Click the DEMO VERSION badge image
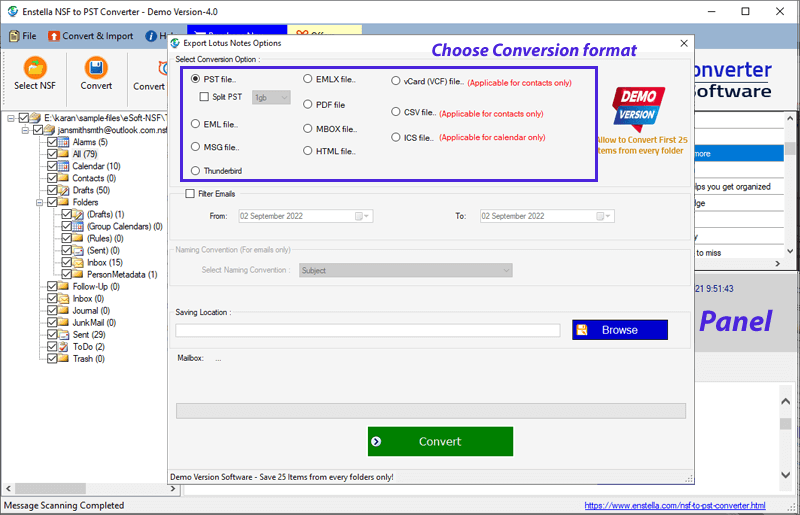Viewport: 800px width, 515px height. 639,109
